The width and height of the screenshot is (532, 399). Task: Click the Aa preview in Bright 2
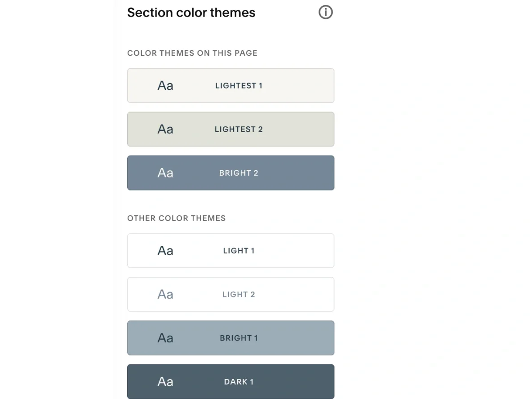click(165, 173)
